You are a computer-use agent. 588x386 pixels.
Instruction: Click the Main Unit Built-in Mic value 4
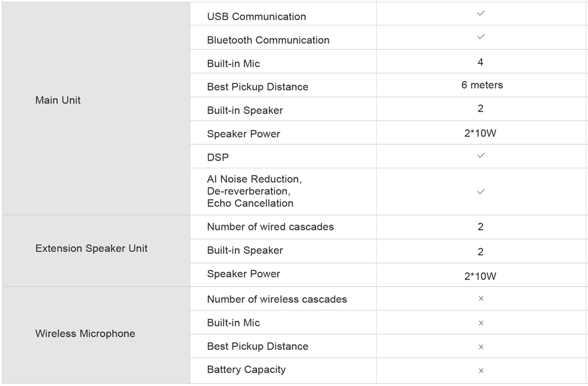[481, 62]
